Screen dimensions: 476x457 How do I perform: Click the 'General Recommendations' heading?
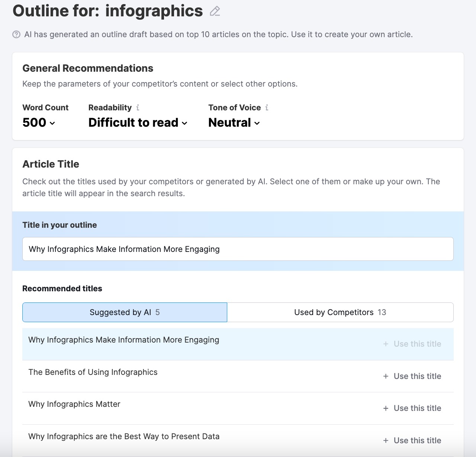pos(88,68)
